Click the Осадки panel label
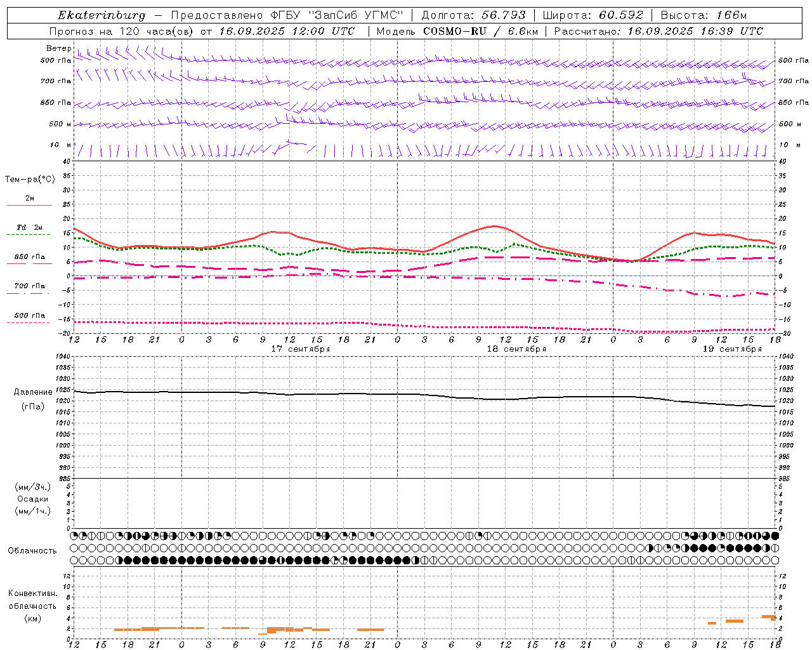 33,499
